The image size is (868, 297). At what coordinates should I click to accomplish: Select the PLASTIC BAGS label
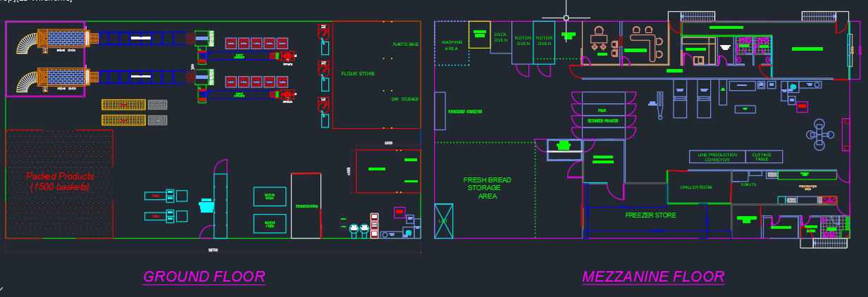point(405,44)
